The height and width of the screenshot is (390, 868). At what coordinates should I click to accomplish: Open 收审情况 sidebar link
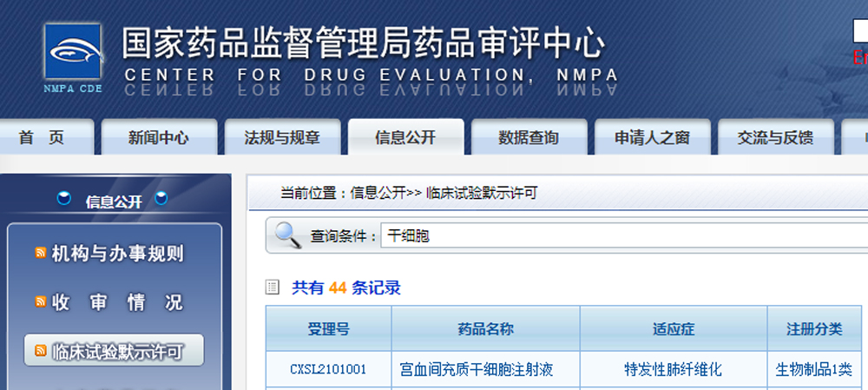click(x=117, y=302)
